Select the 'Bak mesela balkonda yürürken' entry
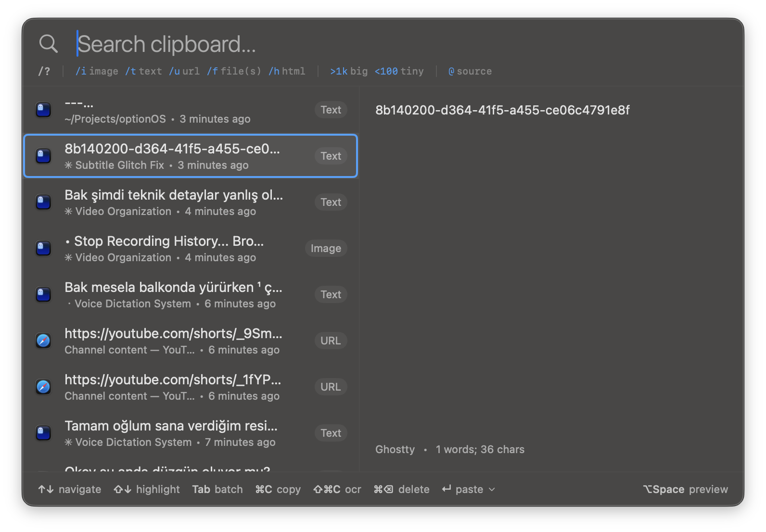The height and width of the screenshot is (532, 766). [191, 294]
